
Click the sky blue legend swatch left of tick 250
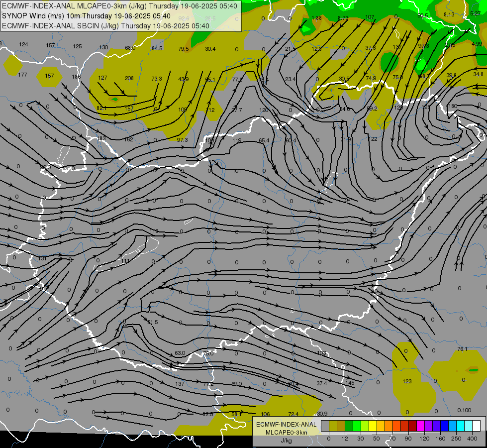point(452,426)
